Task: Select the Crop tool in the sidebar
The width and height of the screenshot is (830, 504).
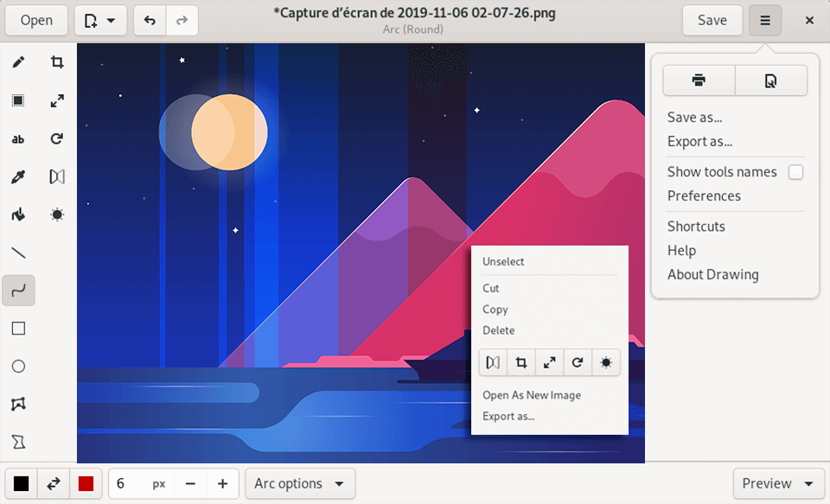Action: pos(57,61)
